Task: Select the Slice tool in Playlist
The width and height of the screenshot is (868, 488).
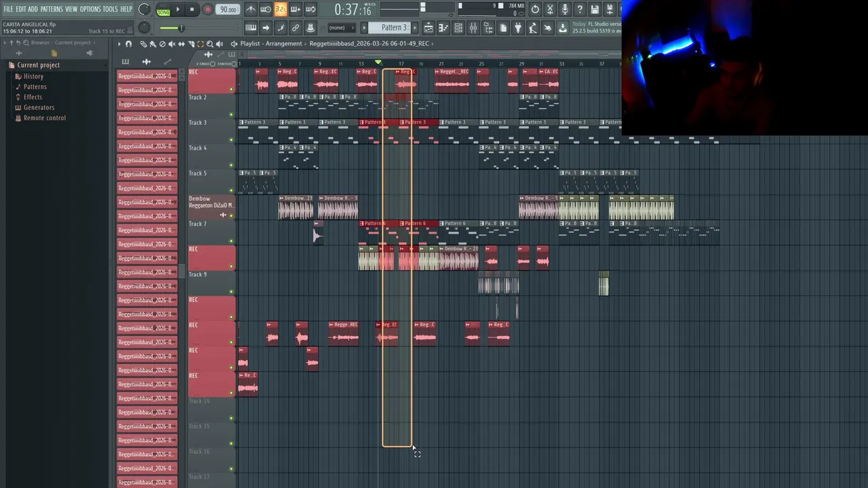Action: 191,43
